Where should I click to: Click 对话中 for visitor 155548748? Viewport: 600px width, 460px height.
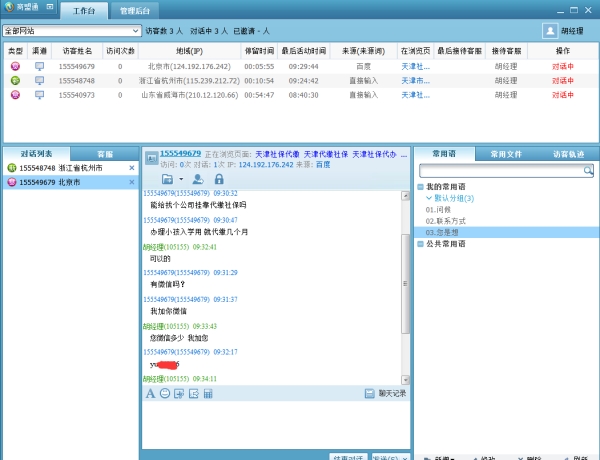pos(562,81)
